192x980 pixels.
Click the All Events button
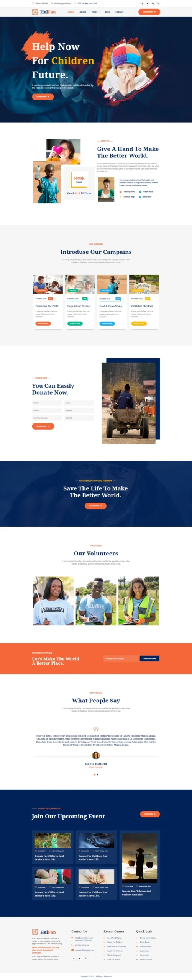click(150, 814)
